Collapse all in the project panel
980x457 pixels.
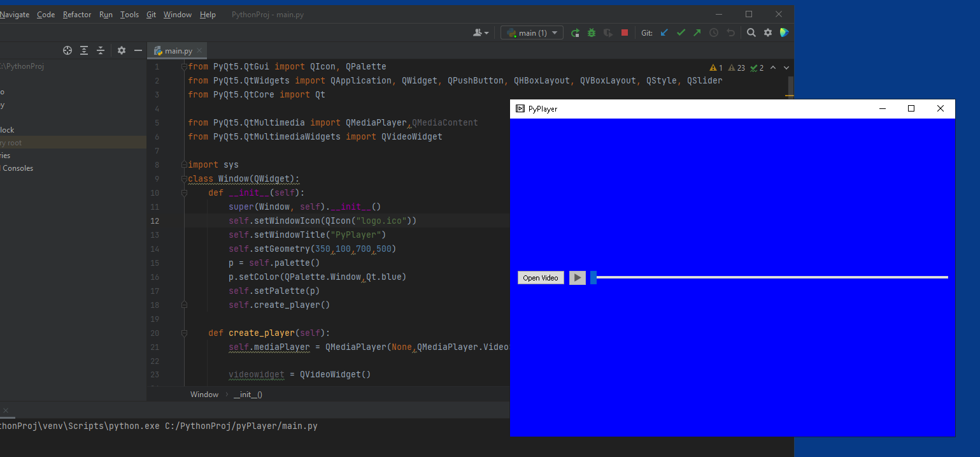[x=101, y=50]
